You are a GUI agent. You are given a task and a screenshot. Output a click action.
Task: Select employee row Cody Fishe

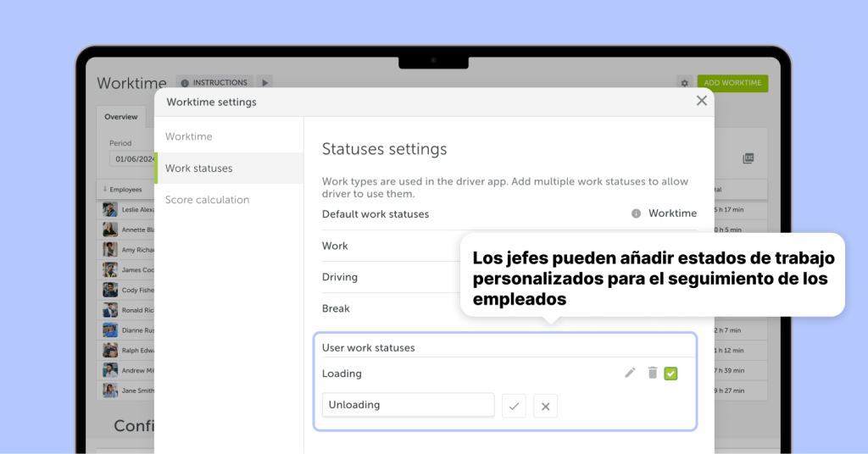pyautogui.click(x=126, y=290)
